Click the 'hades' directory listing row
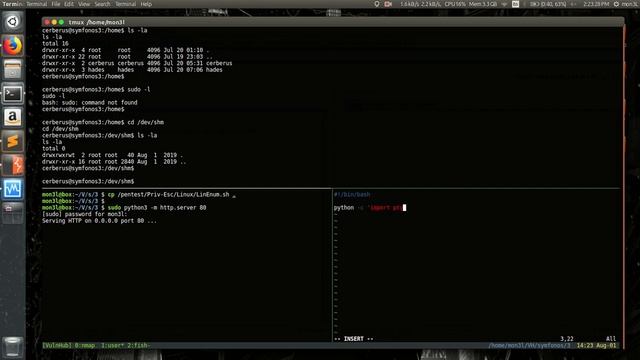Viewport: 640px width, 360px height. pyautogui.click(x=132, y=69)
